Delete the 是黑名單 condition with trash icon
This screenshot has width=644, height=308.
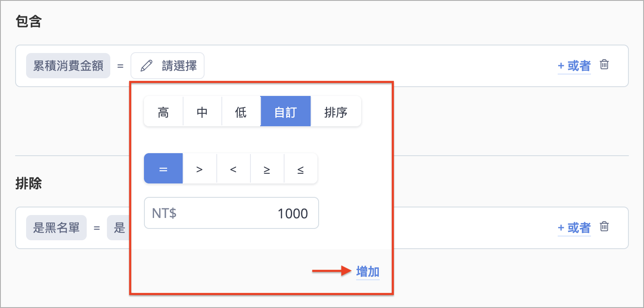point(604,227)
